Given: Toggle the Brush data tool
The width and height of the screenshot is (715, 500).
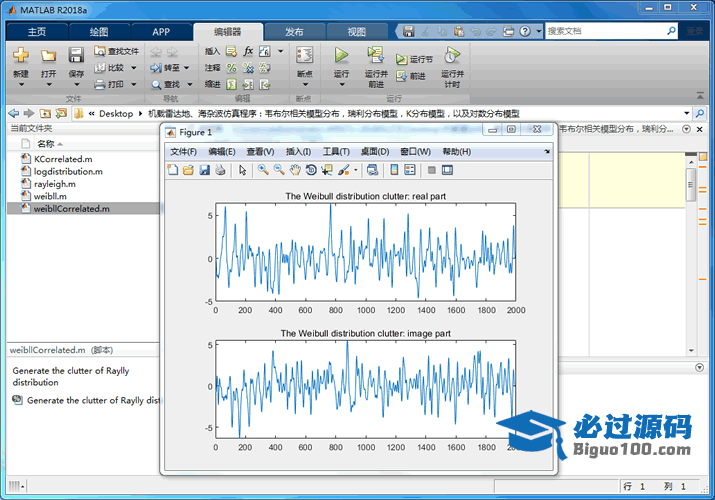Looking at the screenshot, I should point(343,170).
